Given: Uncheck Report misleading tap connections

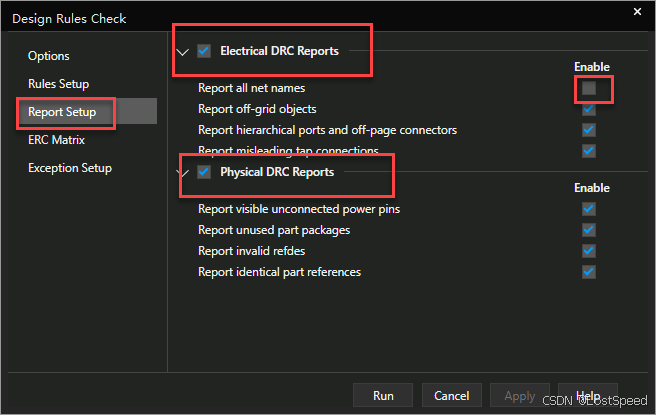Looking at the screenshot, I should coord(589,151).
